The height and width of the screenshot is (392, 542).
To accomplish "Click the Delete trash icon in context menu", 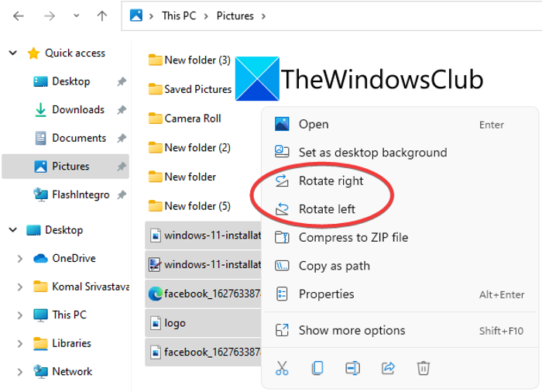I will pos(423,368).
